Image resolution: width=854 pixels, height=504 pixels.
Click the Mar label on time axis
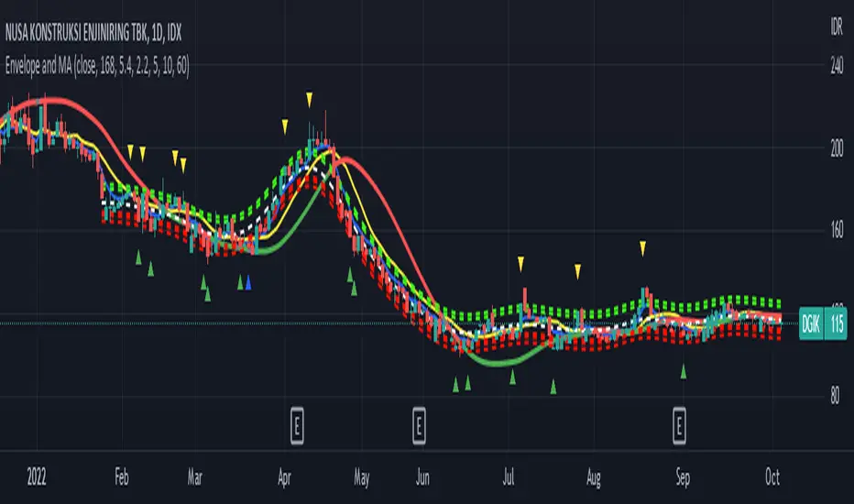coord(195,477)
